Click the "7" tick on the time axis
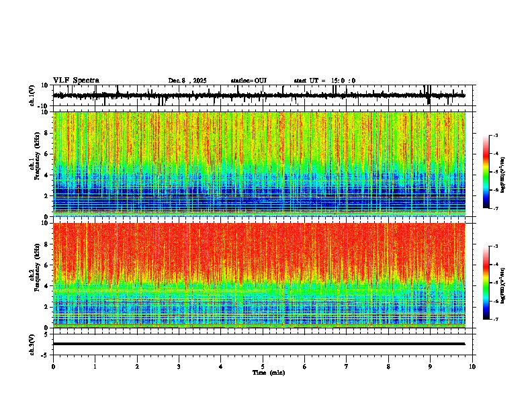The image size is (532, 411). point(347,367)
